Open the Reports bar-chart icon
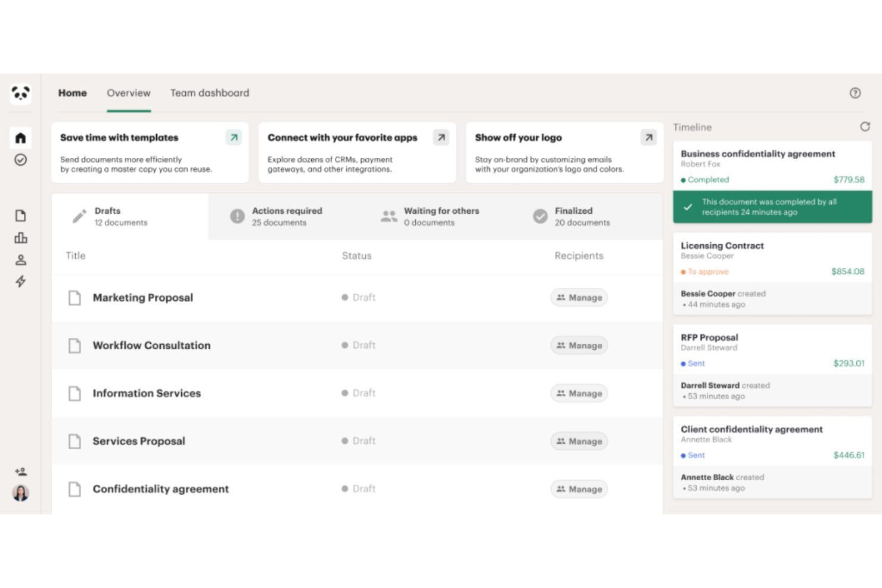Image resolution: width=882 pixels, height=588 pixels. click(20, 237)
